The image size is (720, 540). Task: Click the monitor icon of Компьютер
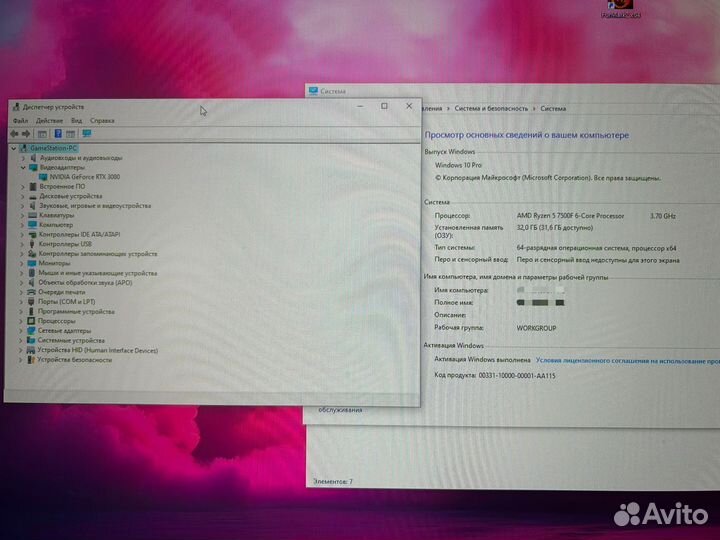point(32,225)
